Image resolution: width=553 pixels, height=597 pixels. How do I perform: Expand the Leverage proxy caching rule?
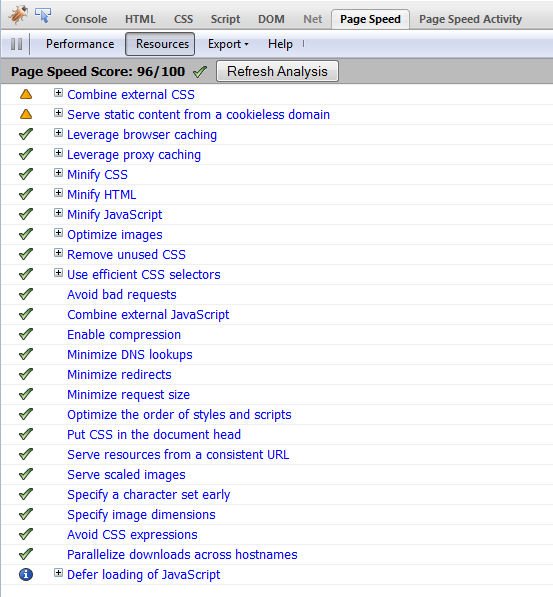coord(58,153)
